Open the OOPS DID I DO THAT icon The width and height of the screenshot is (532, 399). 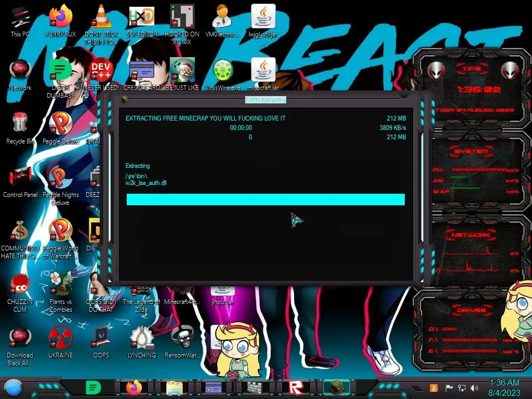tap(101, 294)
